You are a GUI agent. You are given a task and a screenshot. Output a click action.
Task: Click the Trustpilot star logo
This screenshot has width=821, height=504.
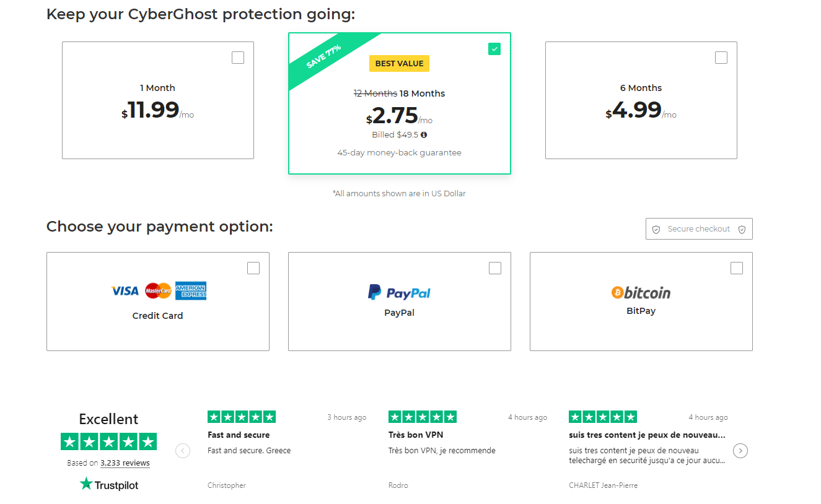[x=86, y=484]
